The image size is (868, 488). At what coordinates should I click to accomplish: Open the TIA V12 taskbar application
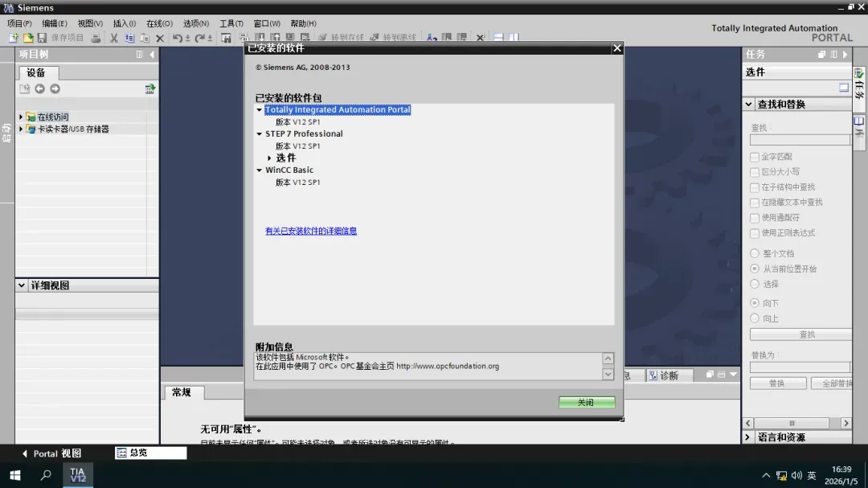click(77, 475)
